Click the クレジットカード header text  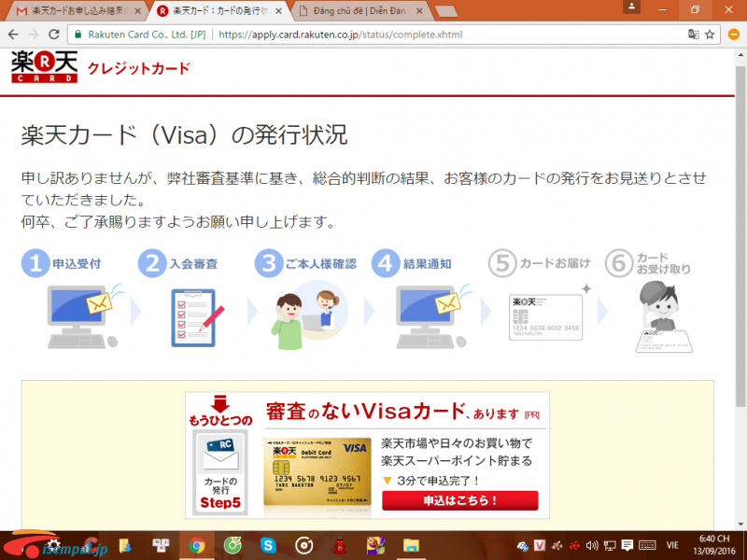tap(138, 68)
